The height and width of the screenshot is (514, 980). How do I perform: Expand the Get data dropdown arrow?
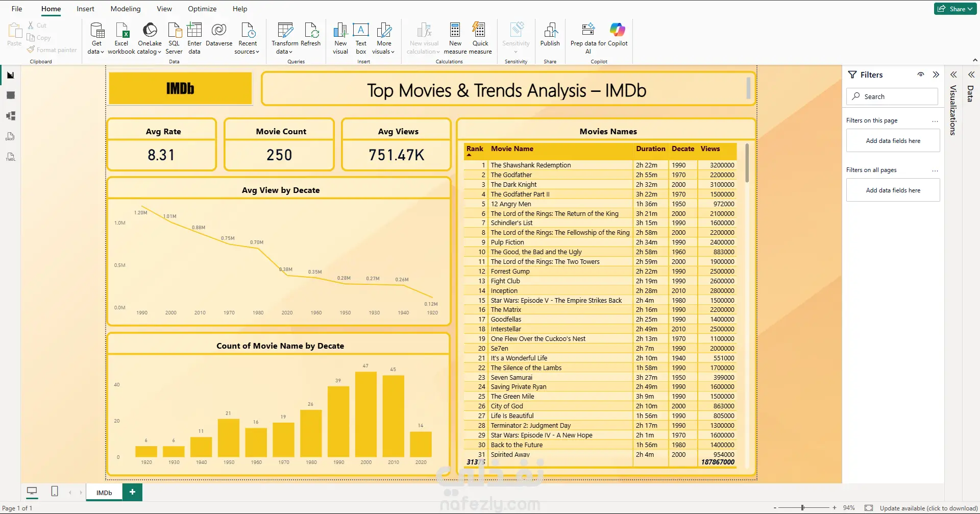pyautogui.click(x=102, y=52)
